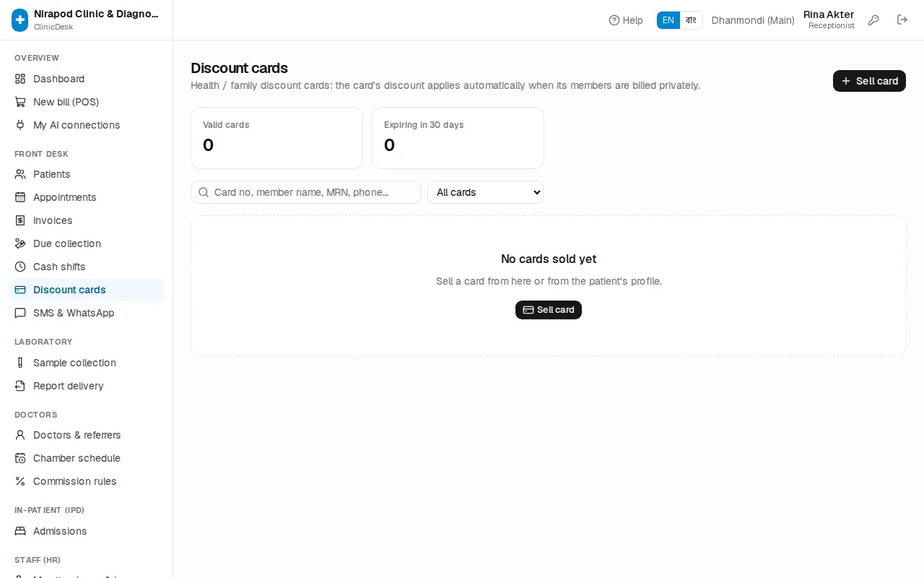Click the Rina Akter user name
The height and width of the screenshot is (578, 924).
click(x=829, y=14)
